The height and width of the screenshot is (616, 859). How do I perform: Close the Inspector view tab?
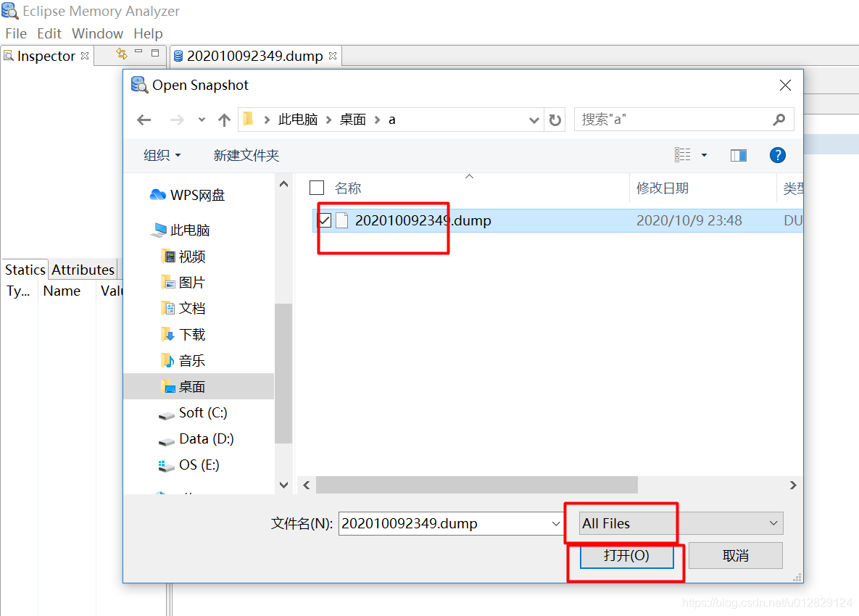pyautogui.click(x=85, y=56)
